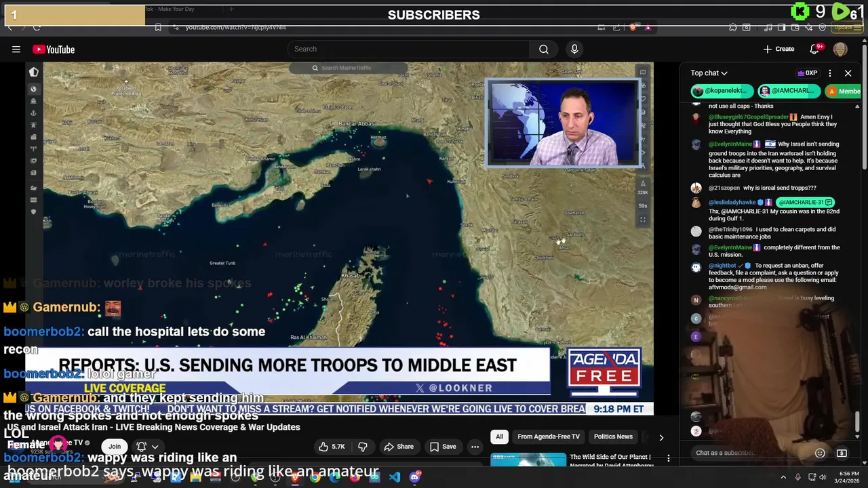The width and height of the screenshot is (868, 488).
Task: Open the YouTube hamburger guide menu
Action: click(x=16, y=49)
